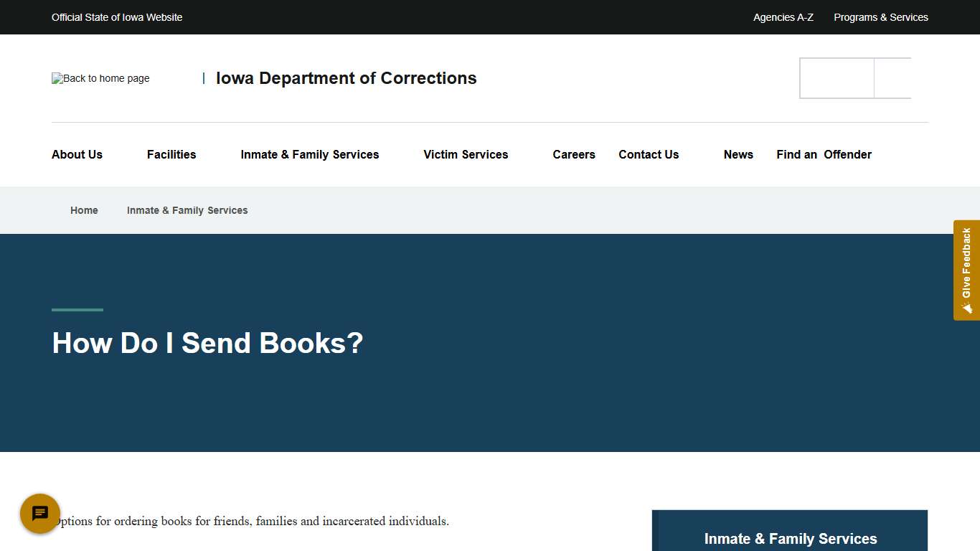Open the chat messaging bubble icon

click(39, 514)
